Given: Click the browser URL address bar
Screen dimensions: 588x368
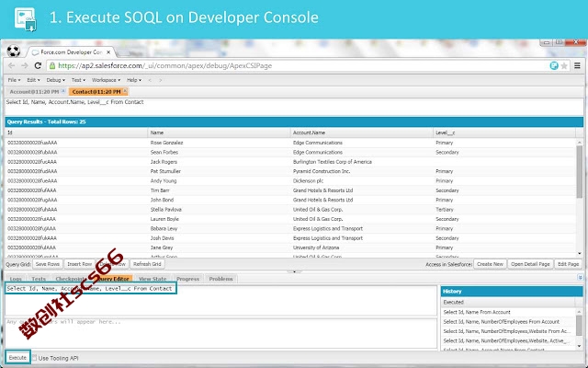Looking at the screenshot, I should (300, 65).
